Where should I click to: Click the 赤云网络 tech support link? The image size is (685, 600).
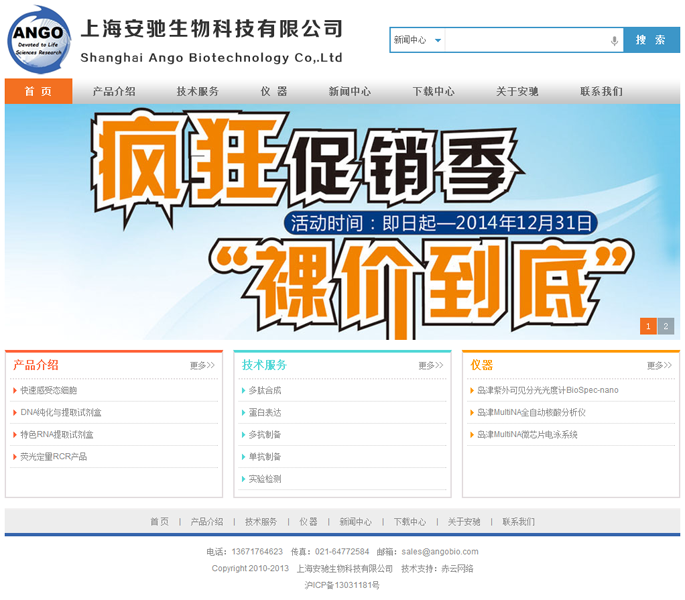pyautogui.click(x=457, y=569)
